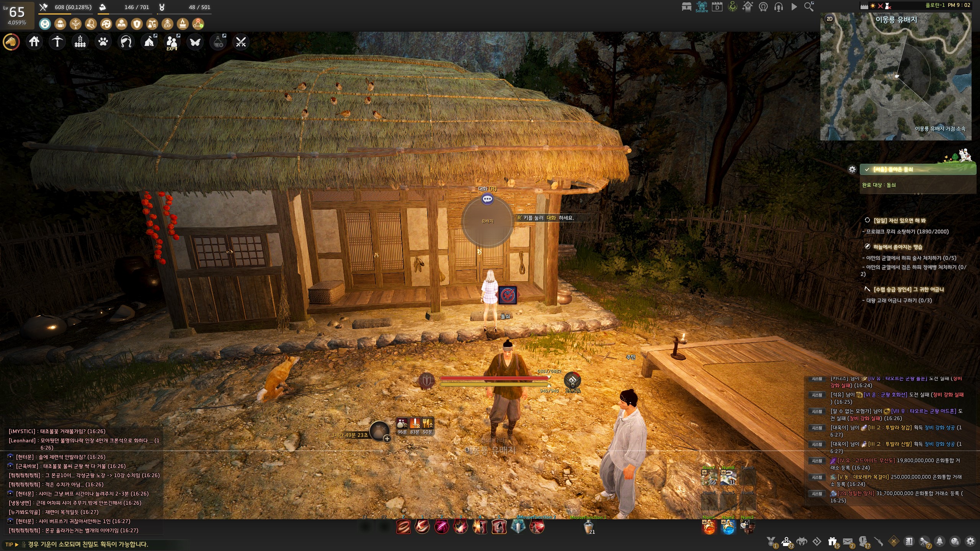980x551 pixels.
Task: Open the main settings gear bottom right
Action: click(970, 541)
